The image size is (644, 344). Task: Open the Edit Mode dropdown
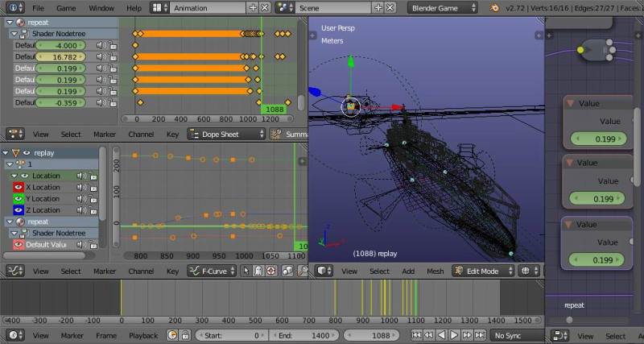(483, 271)
